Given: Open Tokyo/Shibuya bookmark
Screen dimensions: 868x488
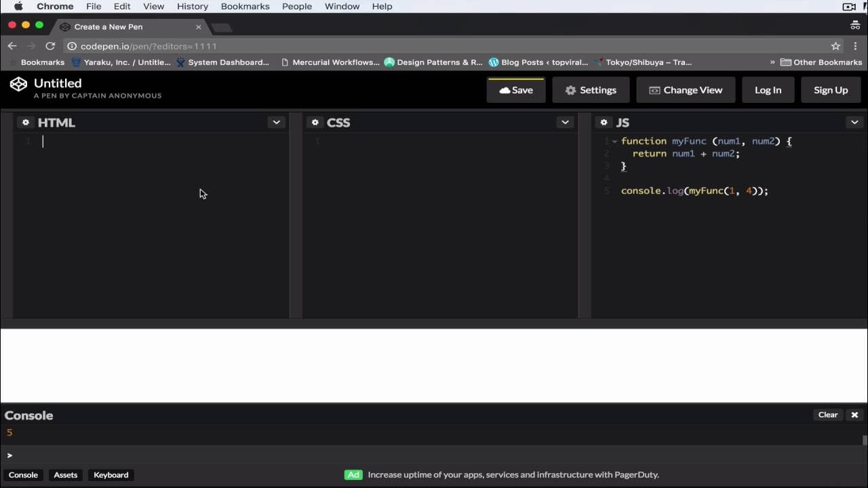Looking at the screenshot, I should (643, 62).
